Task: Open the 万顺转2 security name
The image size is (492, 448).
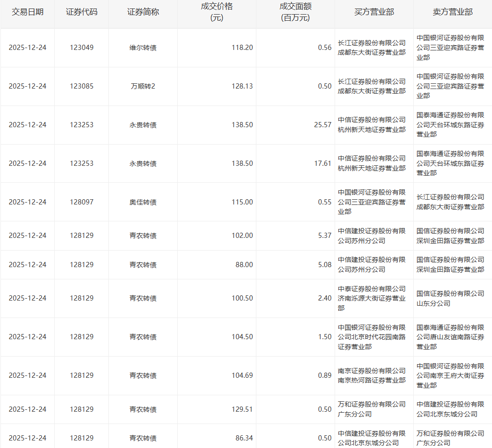Action: [143, 86]
